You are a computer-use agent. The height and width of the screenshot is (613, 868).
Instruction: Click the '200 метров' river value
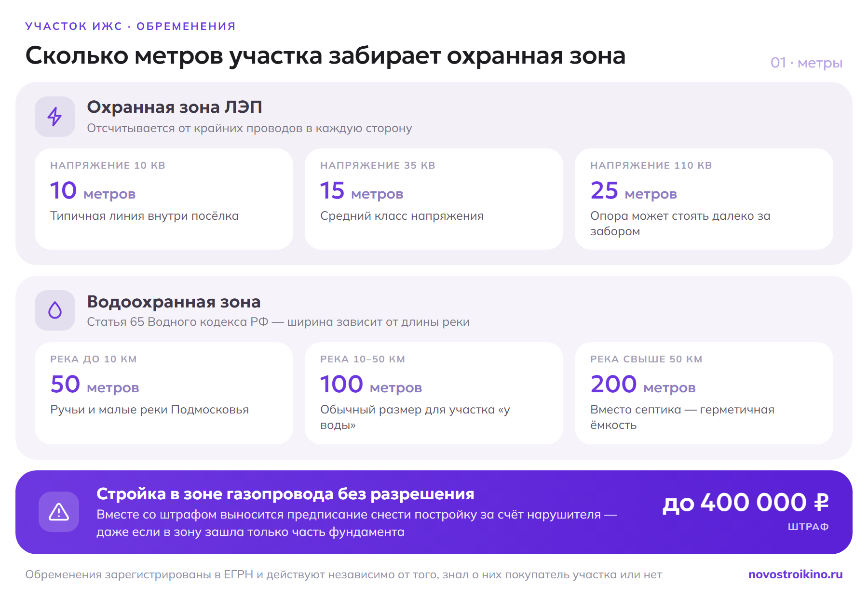(x=643, y=385)
